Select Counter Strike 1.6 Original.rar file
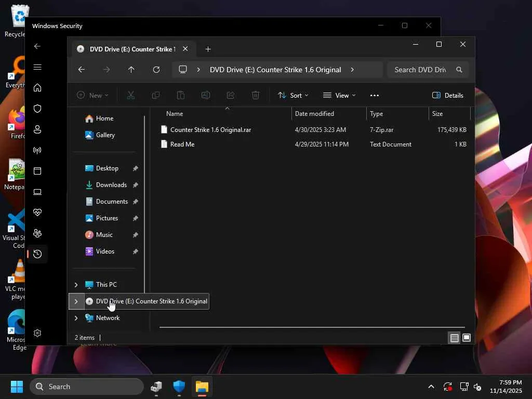 click(211, 129)
